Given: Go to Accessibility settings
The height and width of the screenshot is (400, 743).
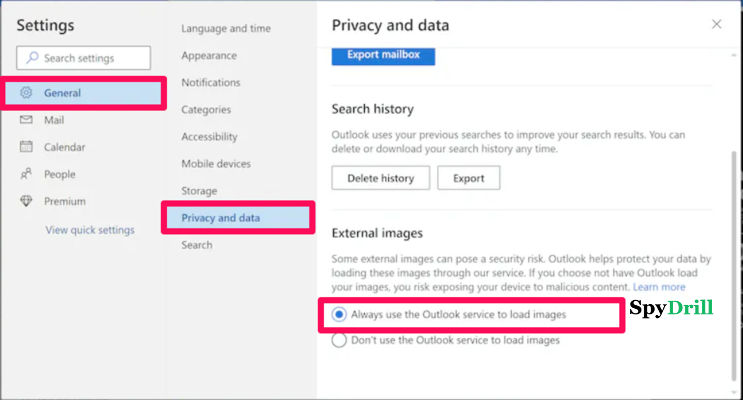Looking at the screenshot, I should [209, 136].
